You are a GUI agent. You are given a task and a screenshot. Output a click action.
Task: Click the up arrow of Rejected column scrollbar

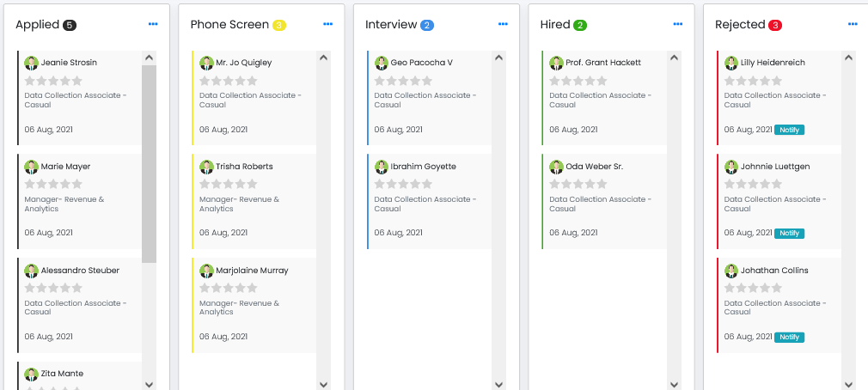848,58
